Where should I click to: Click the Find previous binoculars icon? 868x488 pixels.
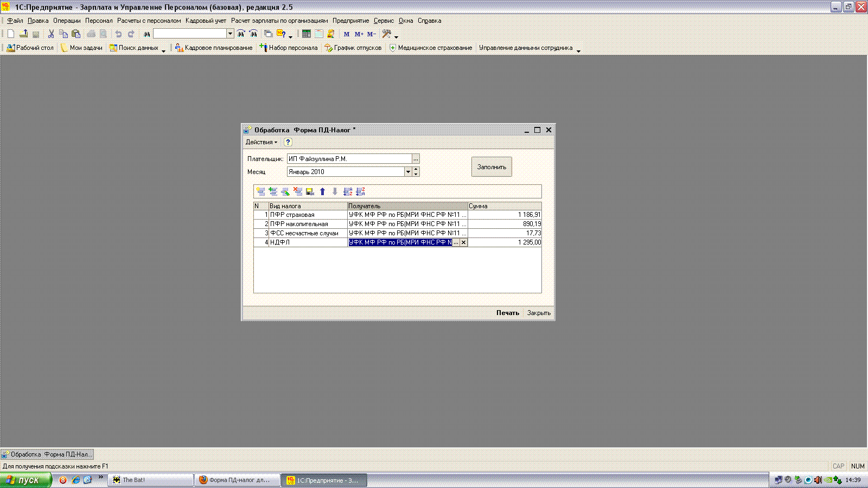click(x=253, y=34)
